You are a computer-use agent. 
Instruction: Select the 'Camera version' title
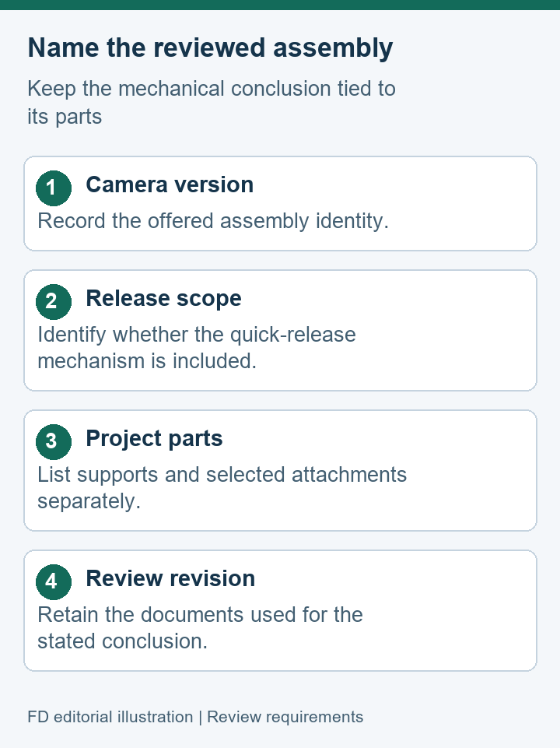click(x=170, y=184)
